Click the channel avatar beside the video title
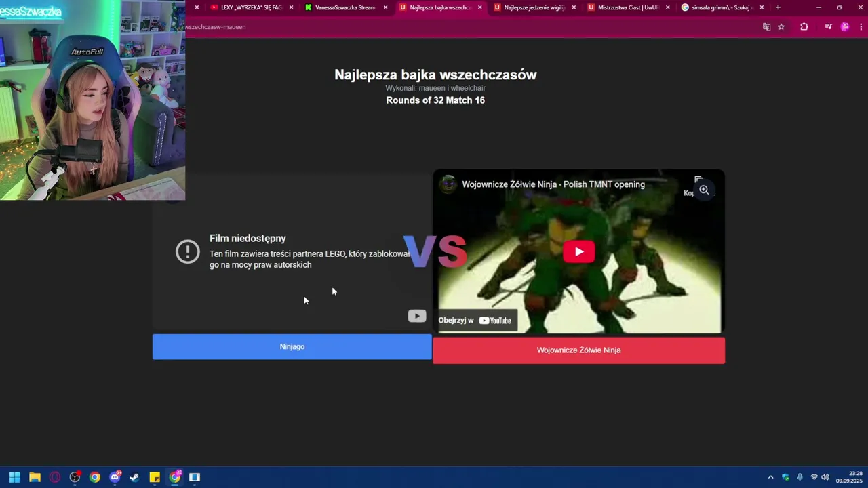The height and width of the screenshot is (488, 868). [x=448, y=184]
